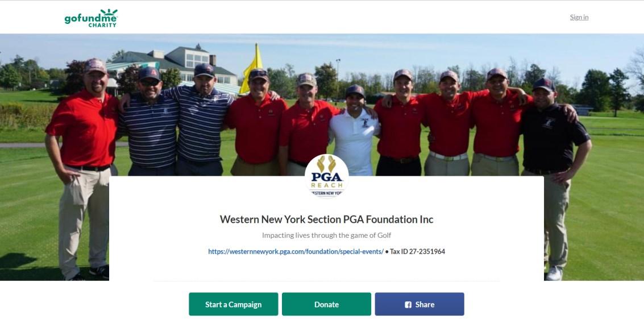Start a Campaign for this charity
The image size is (644, 319).
click(233, 304)
